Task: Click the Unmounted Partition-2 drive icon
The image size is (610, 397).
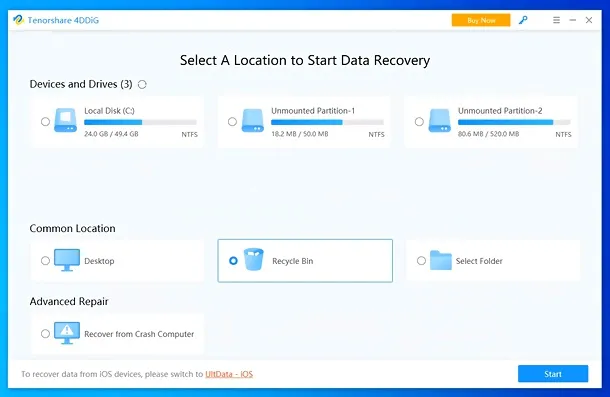Action: [x=440, y=120]
